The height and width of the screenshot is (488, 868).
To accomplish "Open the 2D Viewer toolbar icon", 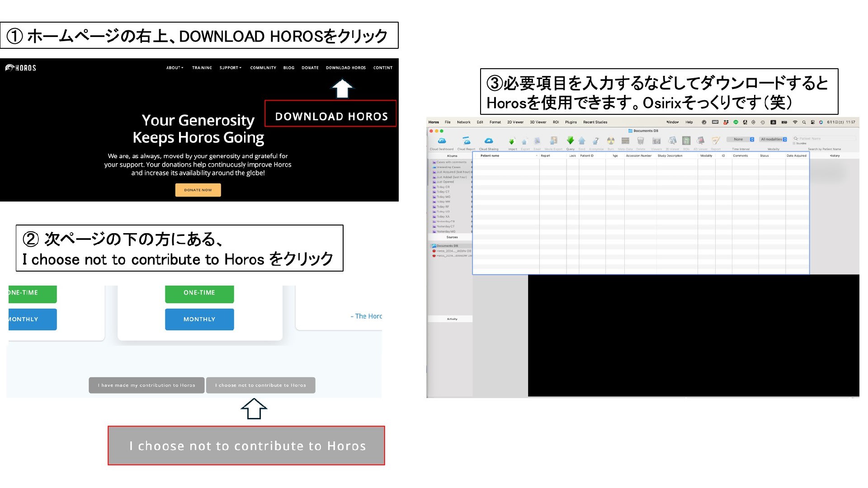I will [672, 141].
